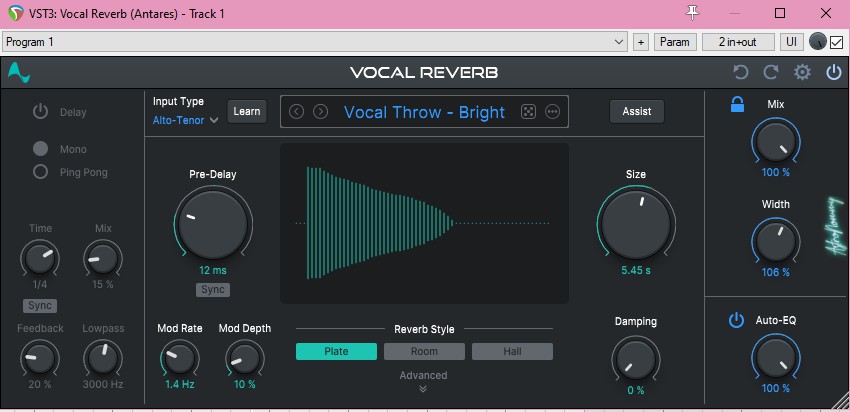The image size is (850, 412).
Task: Click the 5.45 s Size value
Action: 636,270
